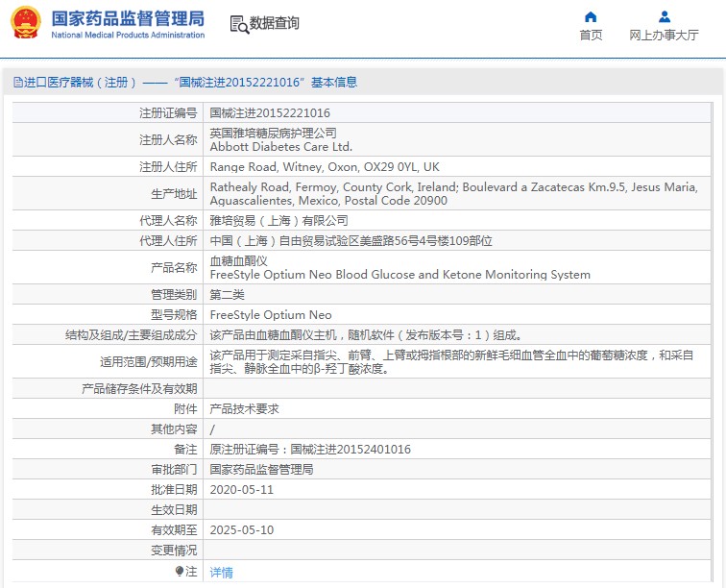Click the 管理类别 label
The height and width of the screenshot is (588, 726).
(174, 294)
